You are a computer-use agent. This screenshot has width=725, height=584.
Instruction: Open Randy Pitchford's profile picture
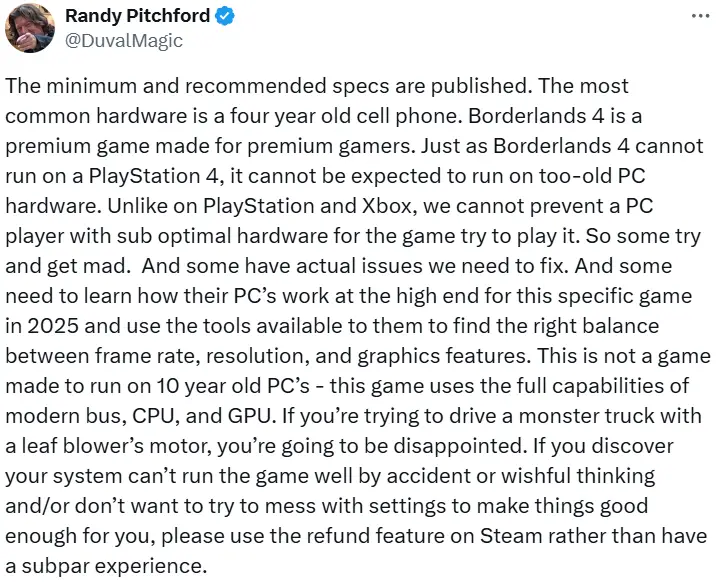tap(30, 28)
